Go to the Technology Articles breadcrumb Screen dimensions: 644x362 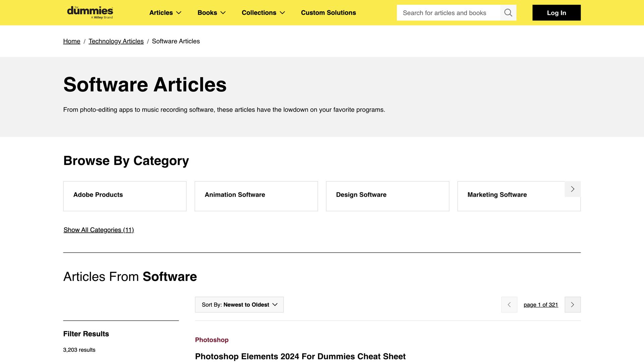[116, 41]
